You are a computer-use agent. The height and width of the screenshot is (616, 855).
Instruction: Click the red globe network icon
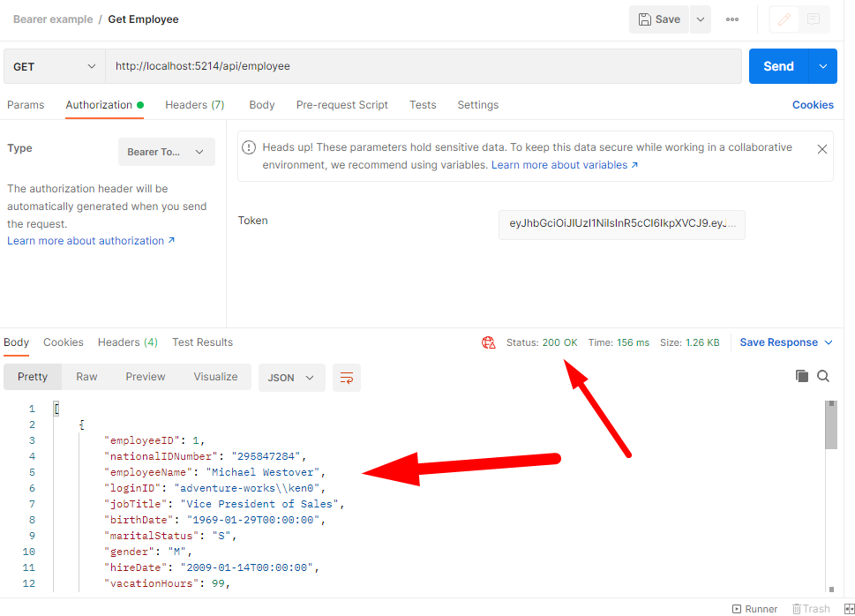[x=488, y=342]
